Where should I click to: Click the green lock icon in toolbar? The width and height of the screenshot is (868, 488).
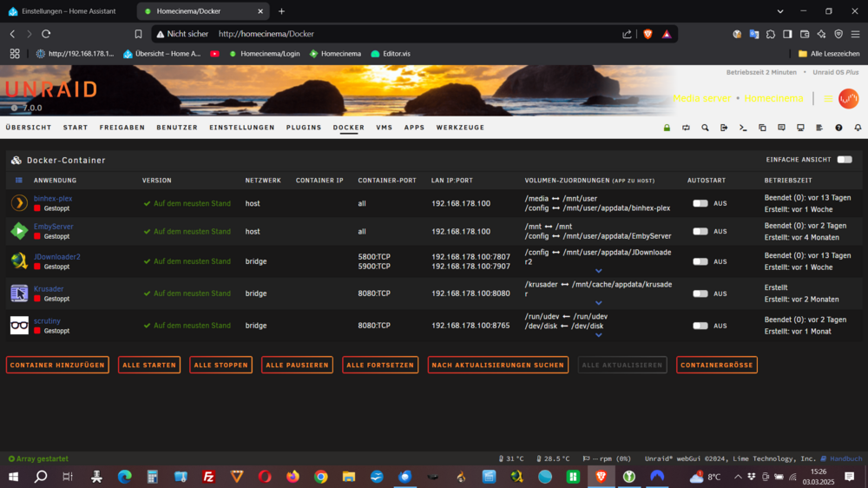[x=667, y=128]
